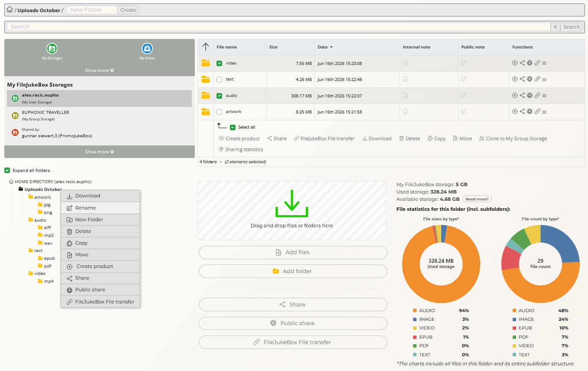Navigate up one folder level arrow
The height and width of the screenshot is (371, 588).
(x=206, y=47)
